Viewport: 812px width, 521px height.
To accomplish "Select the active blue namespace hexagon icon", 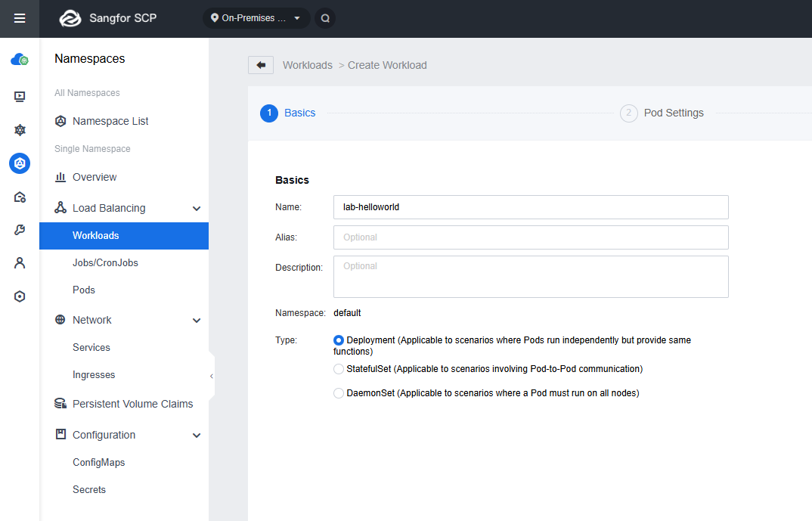I will 20,163.
